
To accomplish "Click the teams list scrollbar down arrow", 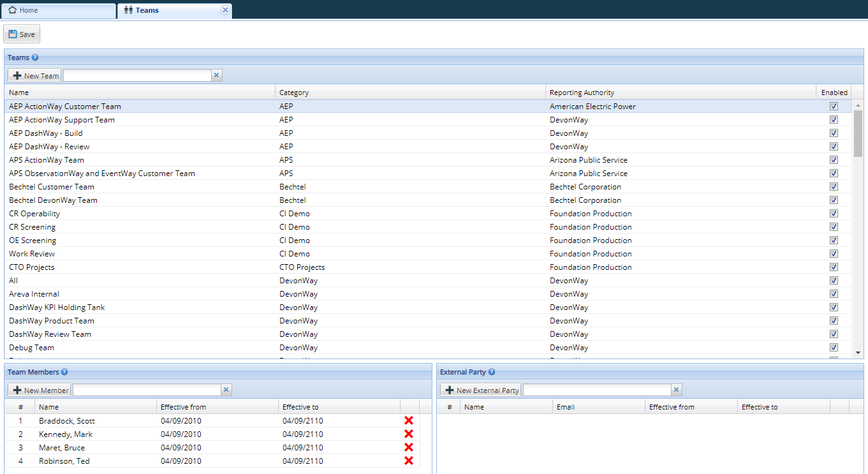I will (x=858, y=352).
